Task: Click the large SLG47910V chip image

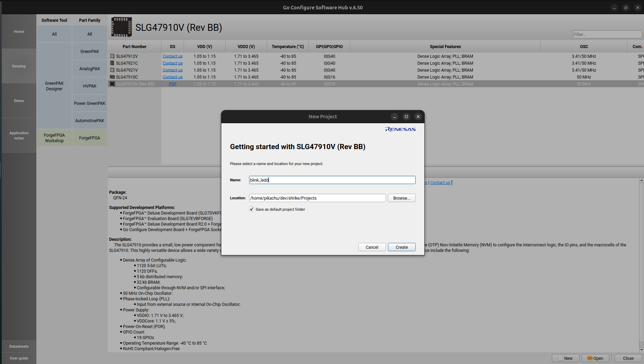Action: [121, 27]
